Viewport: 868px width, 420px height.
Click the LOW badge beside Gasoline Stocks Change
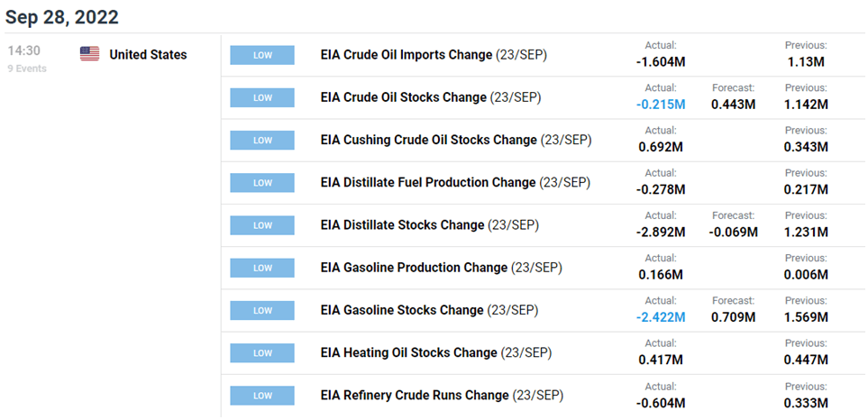point(262,311)
